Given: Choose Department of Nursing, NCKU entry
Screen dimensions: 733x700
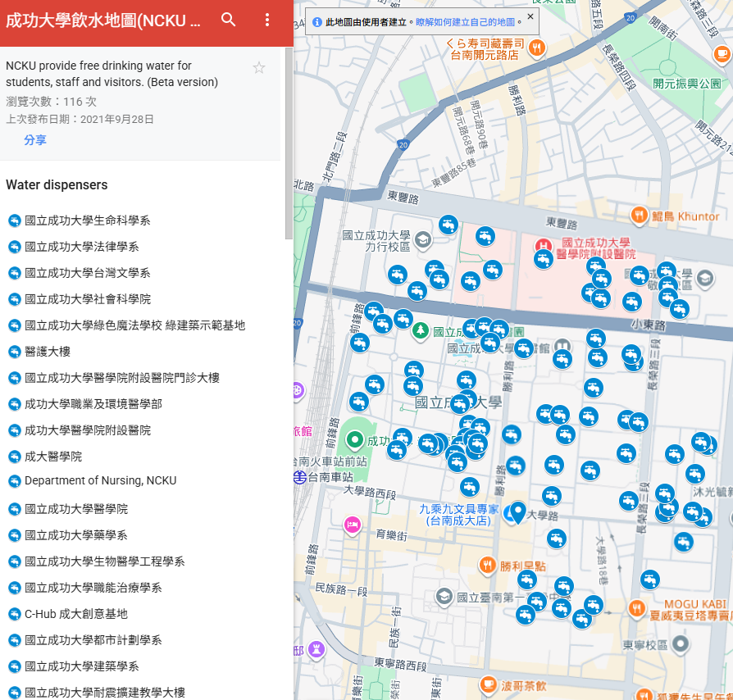Looking at the screenshot, I should point(100,480).
